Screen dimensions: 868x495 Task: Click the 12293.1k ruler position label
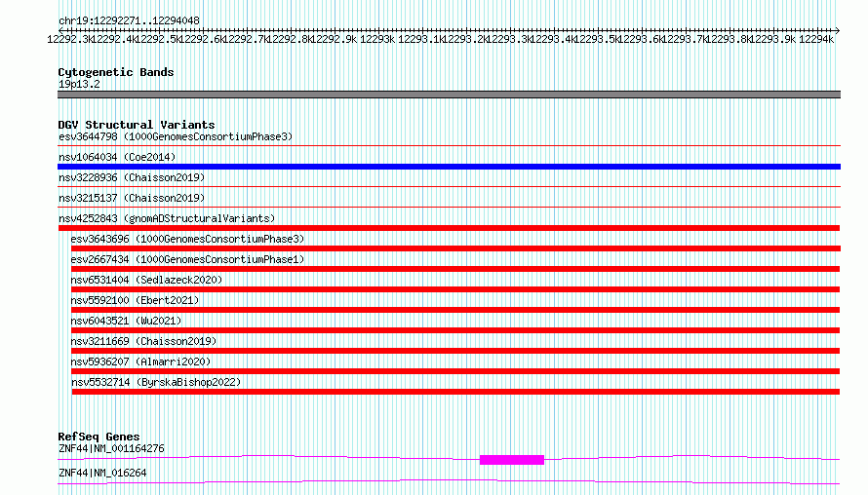(x=420, y=39)
